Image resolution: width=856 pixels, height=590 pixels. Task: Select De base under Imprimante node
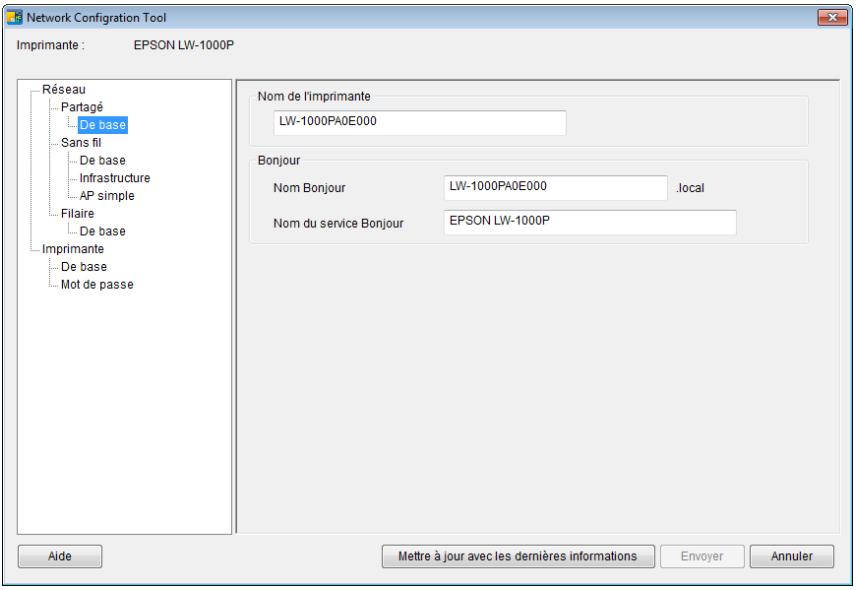pyautogui.click(x=84, y=267)
